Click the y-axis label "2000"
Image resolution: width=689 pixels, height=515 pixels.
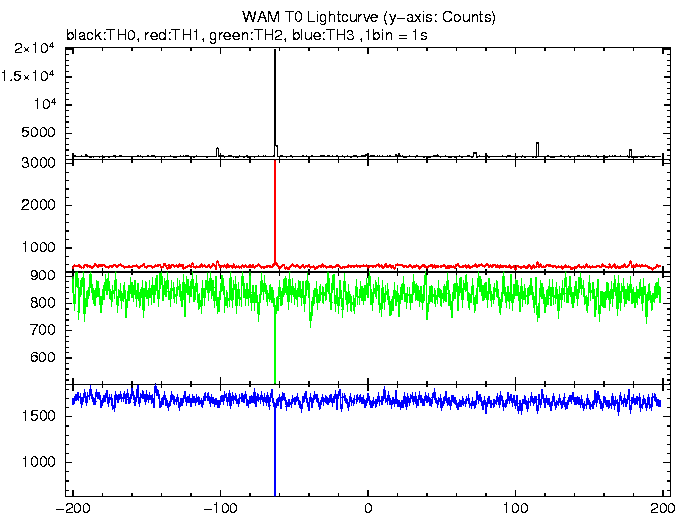pyautogui.click(x=38, y=205)
